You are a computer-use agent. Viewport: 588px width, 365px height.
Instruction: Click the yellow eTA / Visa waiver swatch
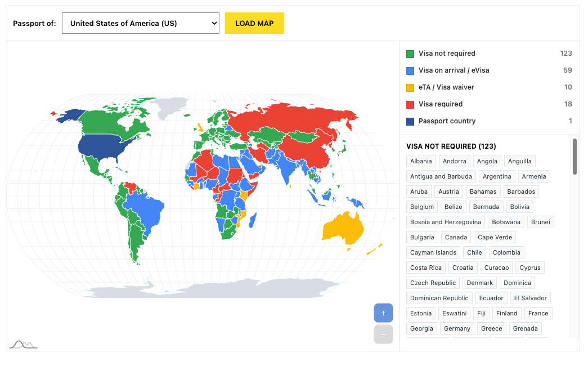click(410, 87)
